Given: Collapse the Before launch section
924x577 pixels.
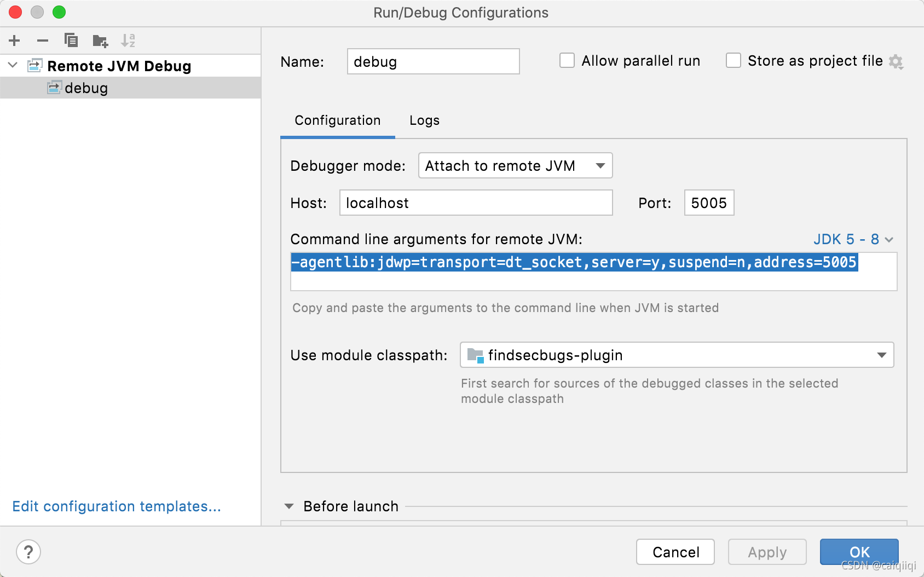Looking at the screenshot, I should (x=289, y=506).
